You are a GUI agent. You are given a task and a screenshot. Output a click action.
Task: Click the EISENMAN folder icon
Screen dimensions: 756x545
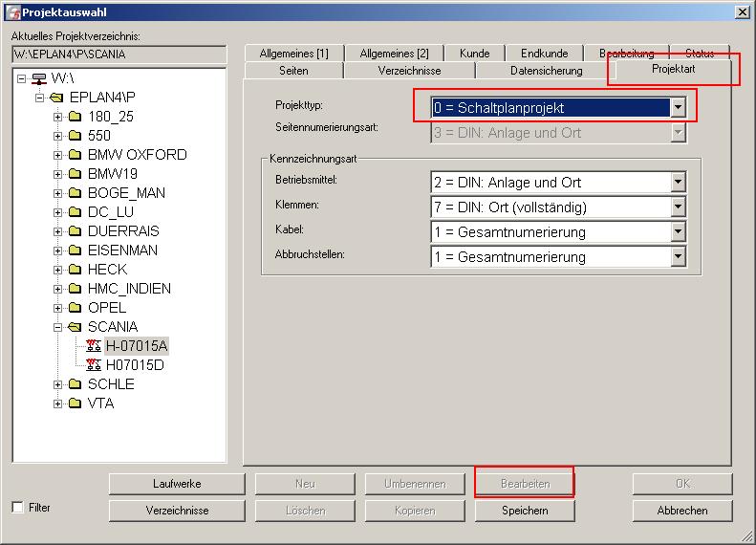click(75, 251)
